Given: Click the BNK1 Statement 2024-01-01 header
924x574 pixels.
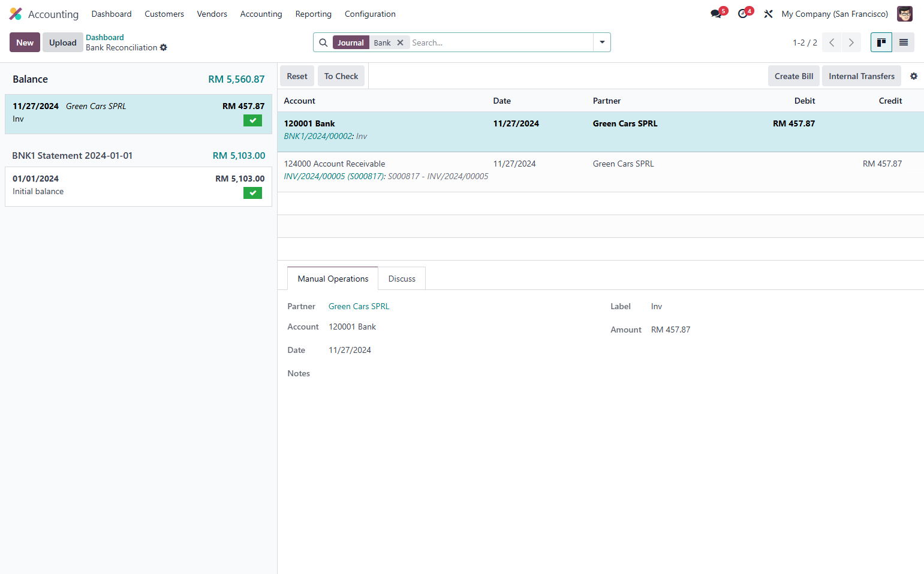Looking at the screenshot, I should (x=73, y=155).
